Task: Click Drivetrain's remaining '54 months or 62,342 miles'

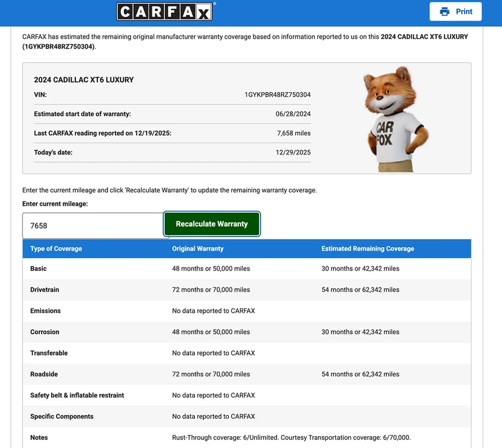Action: [360, 290]
